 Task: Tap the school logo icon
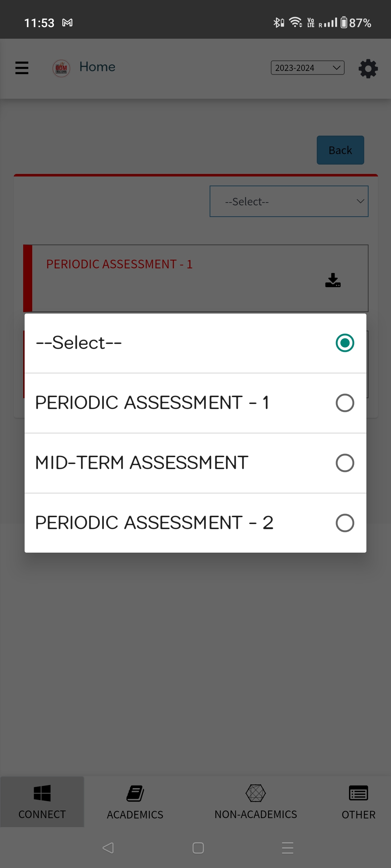[x=61, y=68]
